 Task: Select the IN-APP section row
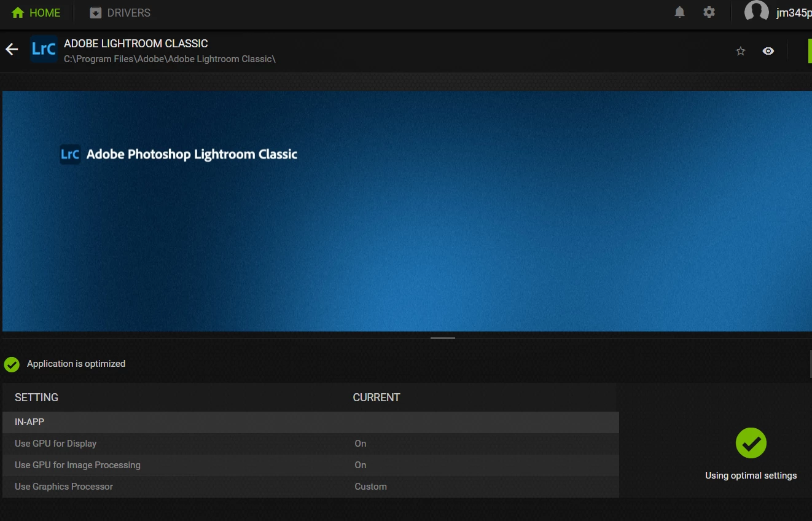coord(310,422)
